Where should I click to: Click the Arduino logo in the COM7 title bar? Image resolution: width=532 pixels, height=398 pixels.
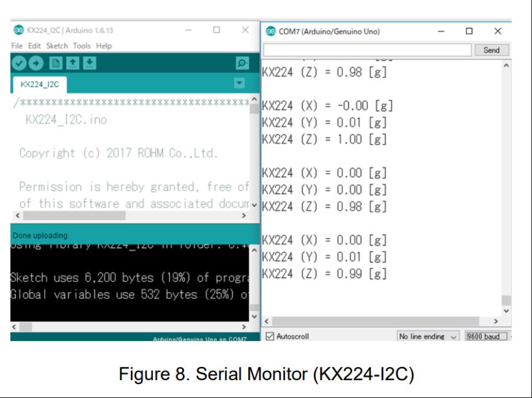point(271,31)
